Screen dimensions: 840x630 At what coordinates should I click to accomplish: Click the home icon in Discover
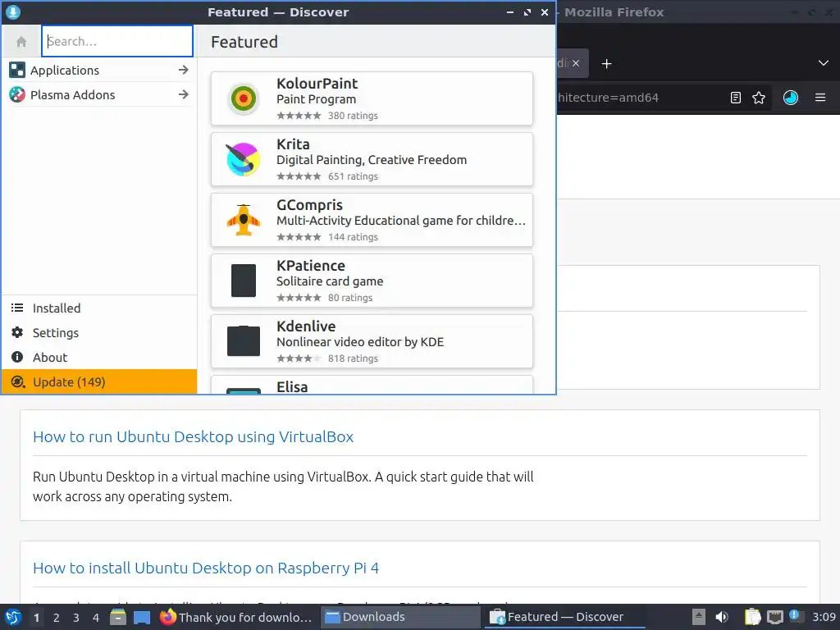point(21,41)
